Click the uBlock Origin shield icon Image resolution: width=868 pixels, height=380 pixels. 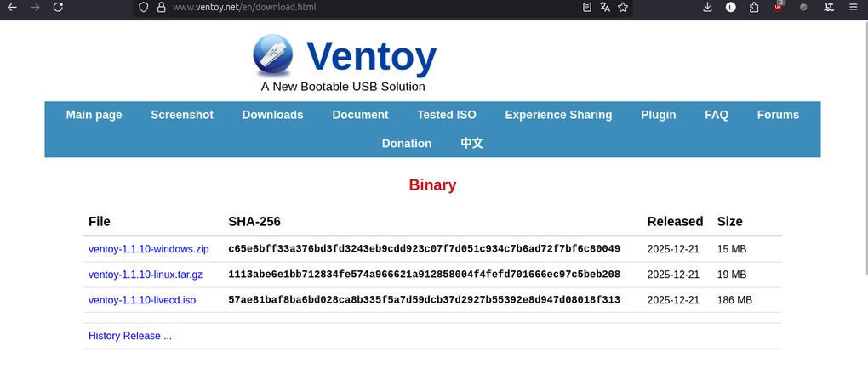coord(779,7)
